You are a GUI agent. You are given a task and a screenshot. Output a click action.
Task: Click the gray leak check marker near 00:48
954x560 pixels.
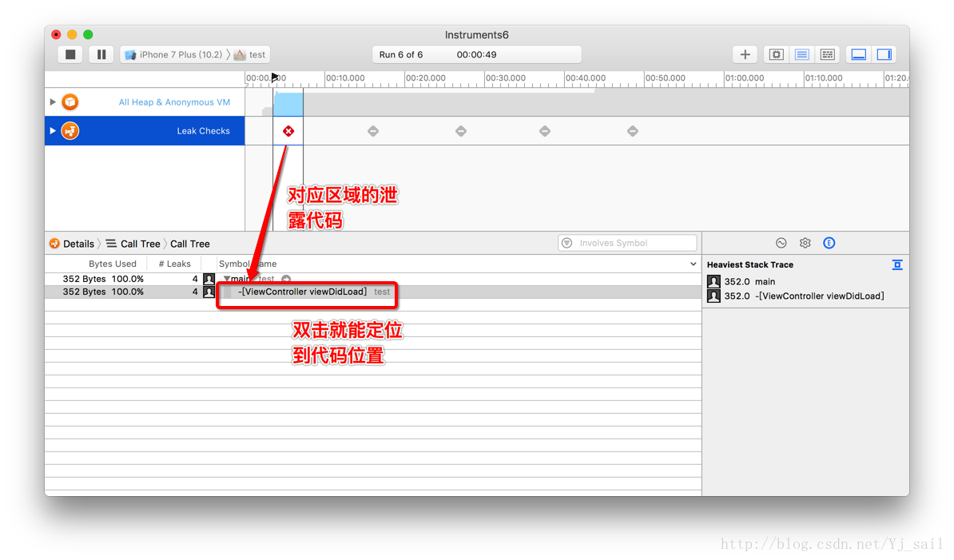coord(632,131)
